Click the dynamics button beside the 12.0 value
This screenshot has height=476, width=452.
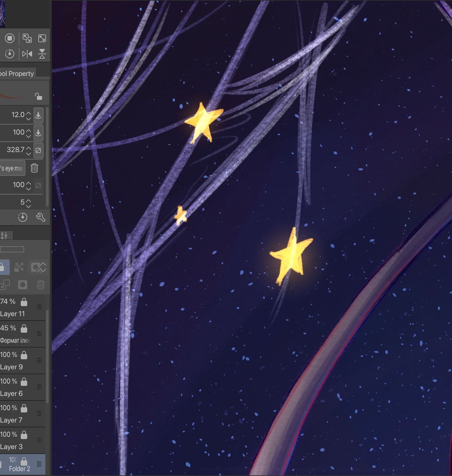tap(38, 115)
